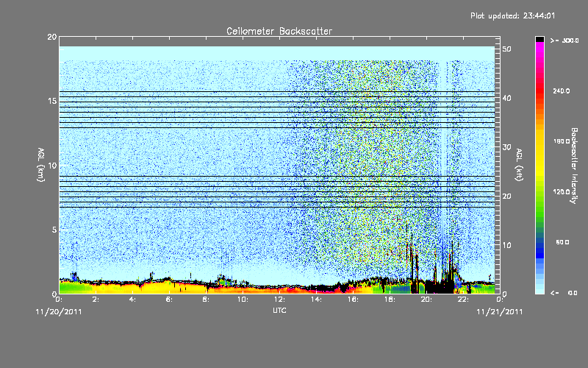Click the '16:' hour label on the UTC axis
The image size is (588, 368).
[x=353, y=300]
